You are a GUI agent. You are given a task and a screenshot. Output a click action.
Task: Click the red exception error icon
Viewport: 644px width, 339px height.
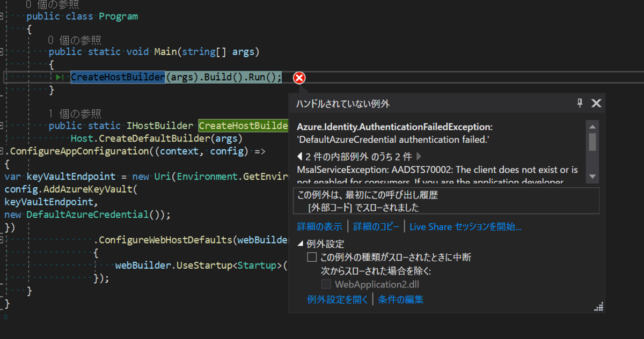click(299, 78)
